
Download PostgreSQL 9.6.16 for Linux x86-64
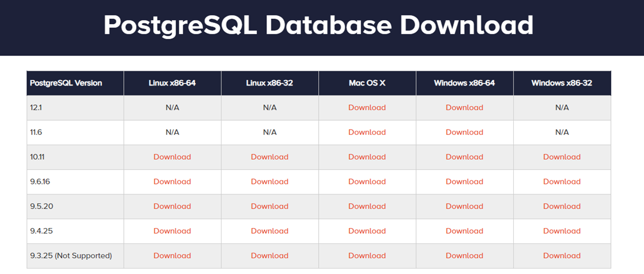[x=172, y=181]
